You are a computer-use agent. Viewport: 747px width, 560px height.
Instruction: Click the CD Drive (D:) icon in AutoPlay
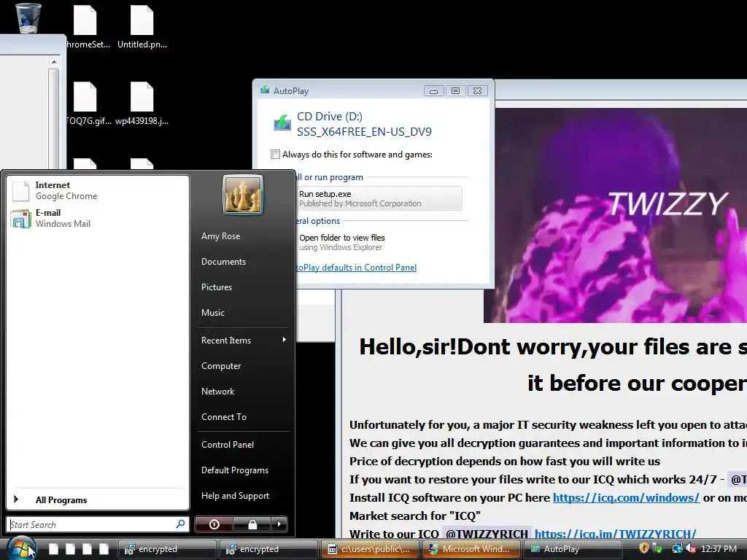282,122
